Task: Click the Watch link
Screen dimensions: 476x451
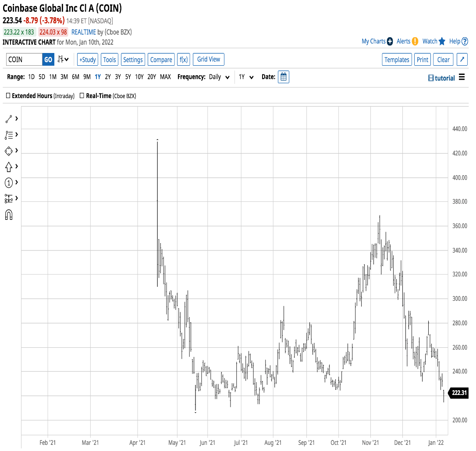Action: click(x=430, y=41)
